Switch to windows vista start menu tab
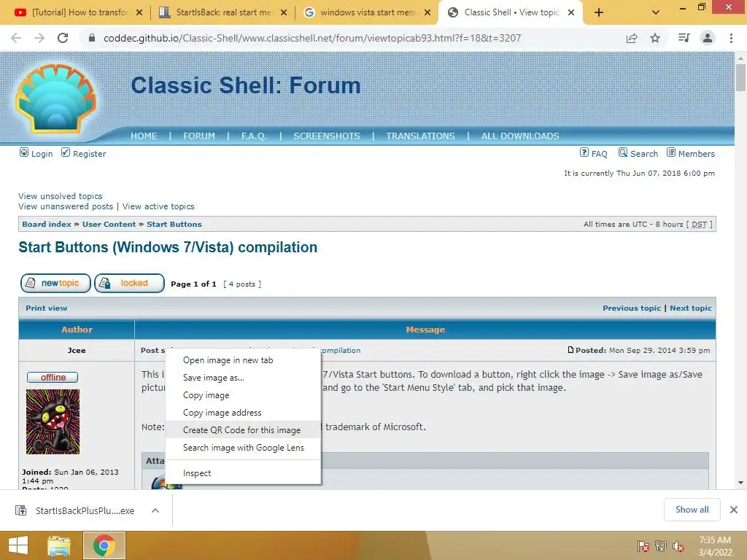 (367, 12)
